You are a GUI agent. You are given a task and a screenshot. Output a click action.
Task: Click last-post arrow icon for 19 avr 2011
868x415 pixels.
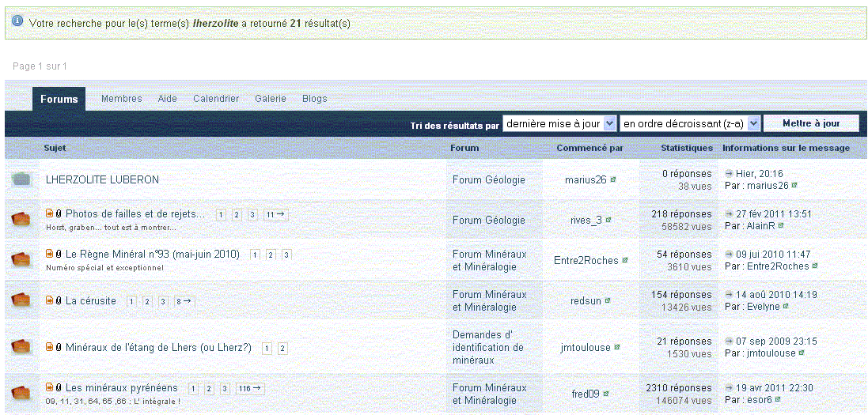(729, 388)
